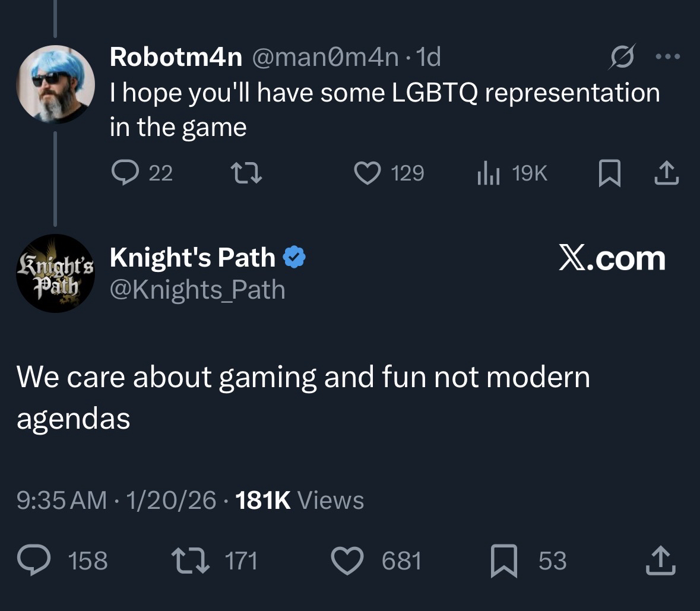This screenshot has height=611, width=700.
Task: Open Robotm4n display name link
Action: click(x=176, y=57)
